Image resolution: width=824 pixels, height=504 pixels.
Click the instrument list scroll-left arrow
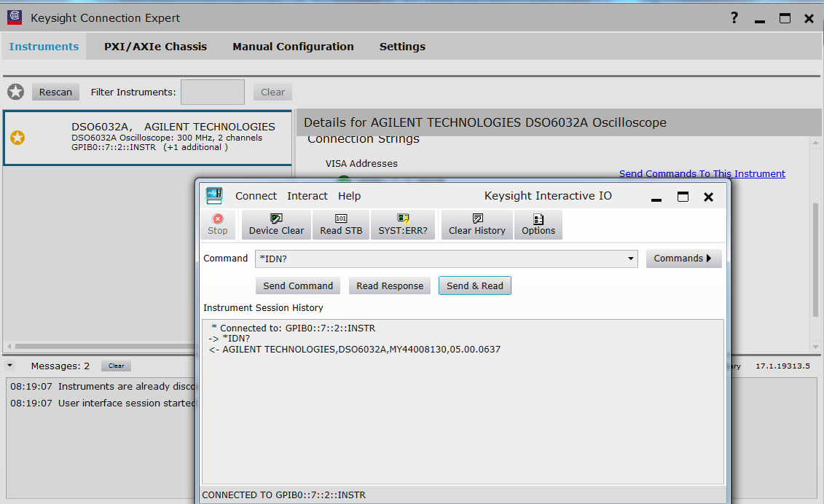pos(9,347)
